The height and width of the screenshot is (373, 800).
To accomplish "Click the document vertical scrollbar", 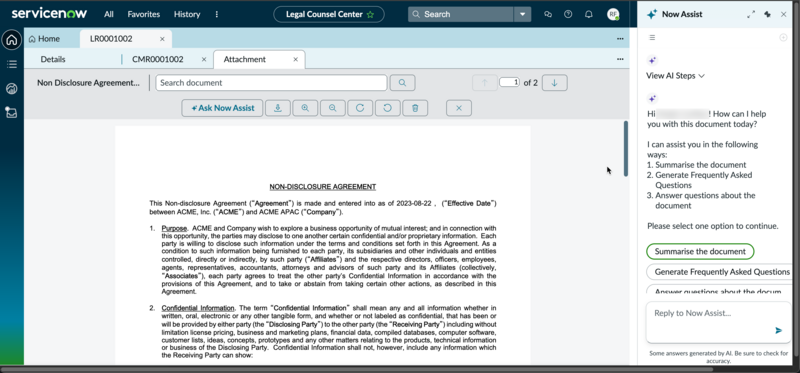I will (x=626, y=148).
